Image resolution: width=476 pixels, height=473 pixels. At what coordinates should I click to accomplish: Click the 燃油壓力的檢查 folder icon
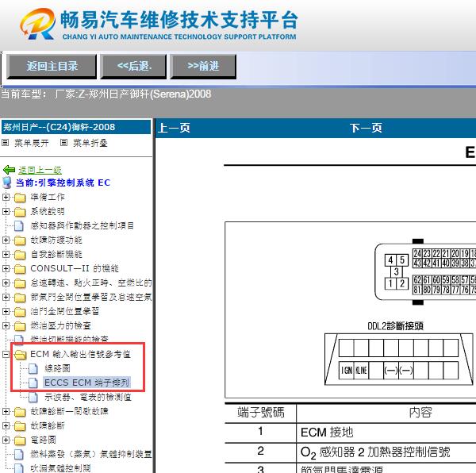click(x=20, y=326)
